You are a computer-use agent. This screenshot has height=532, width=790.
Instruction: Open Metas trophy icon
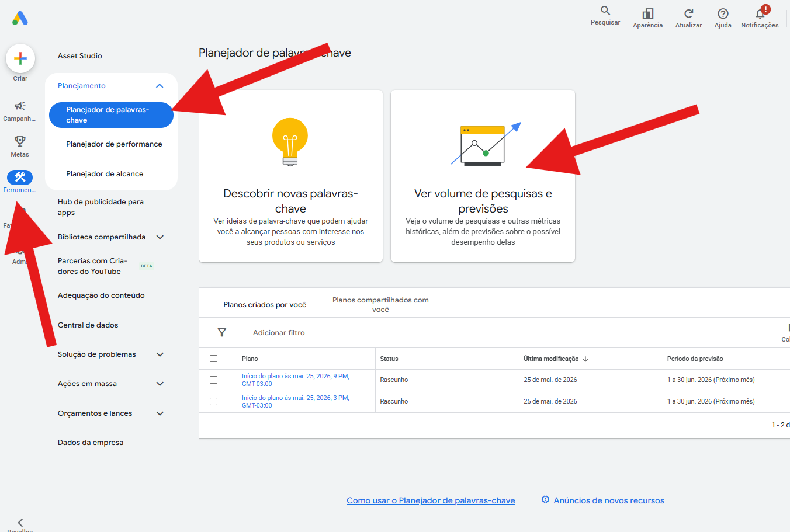pyautogui.click(x=20, y=141)
